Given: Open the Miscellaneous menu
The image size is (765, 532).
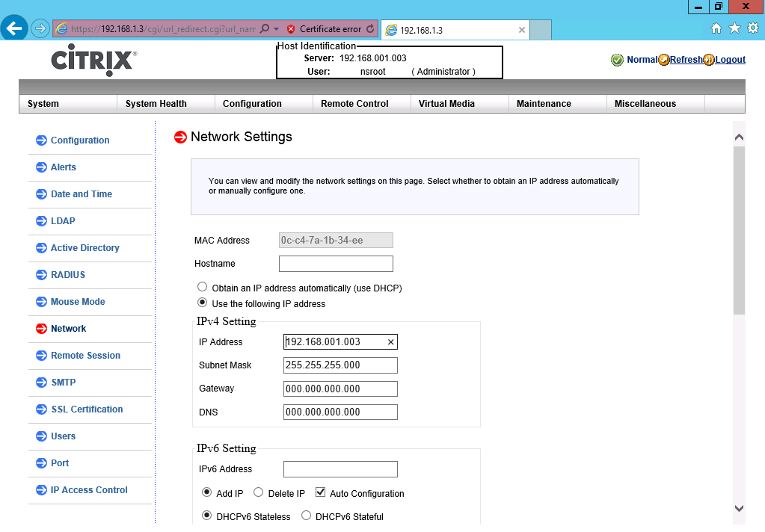Looking at the screenshot, I should coord(656,104).
